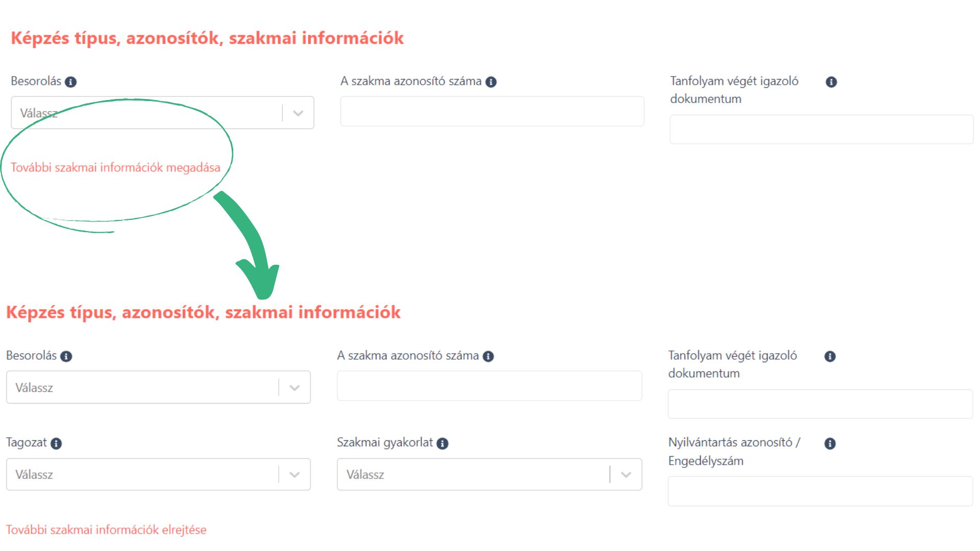This screenshot has height=551, width=980.
Task: Click info icon next to upper A szakma azonosító száma
Action: point(491,82)
